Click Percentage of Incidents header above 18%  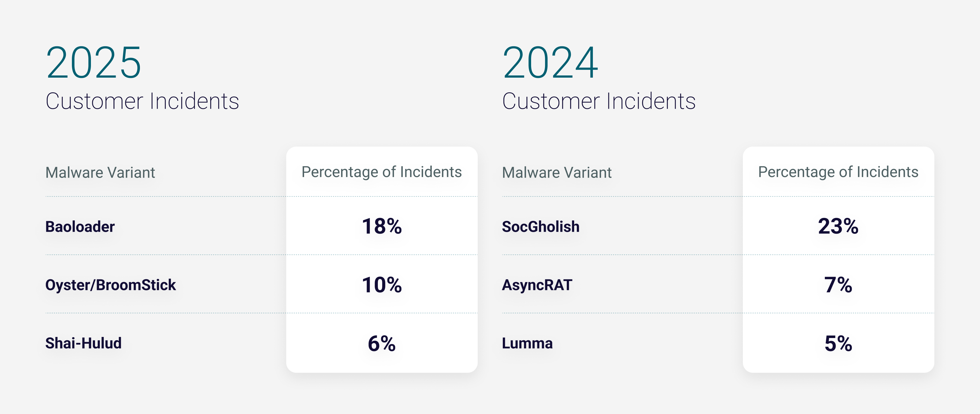(x=382, y=172)
